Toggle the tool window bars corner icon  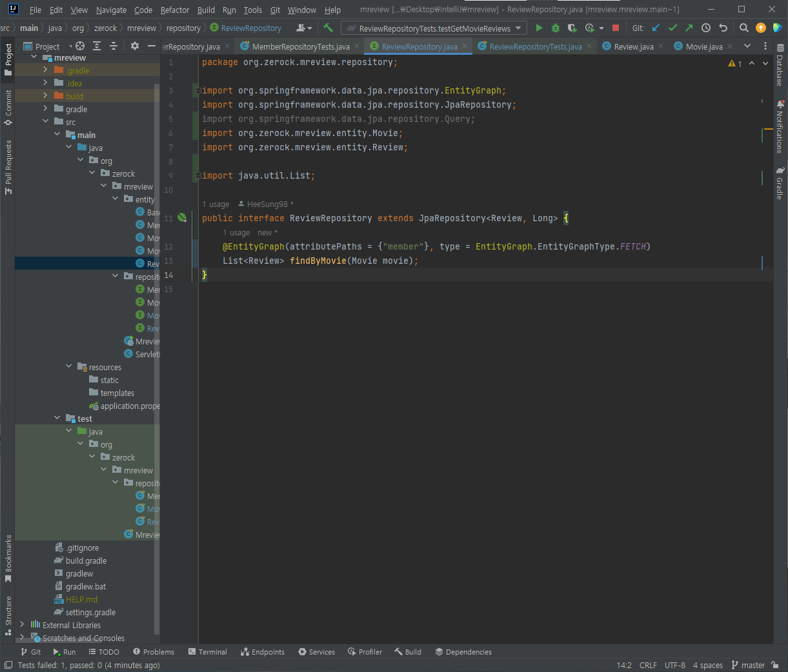coord(8,665)
